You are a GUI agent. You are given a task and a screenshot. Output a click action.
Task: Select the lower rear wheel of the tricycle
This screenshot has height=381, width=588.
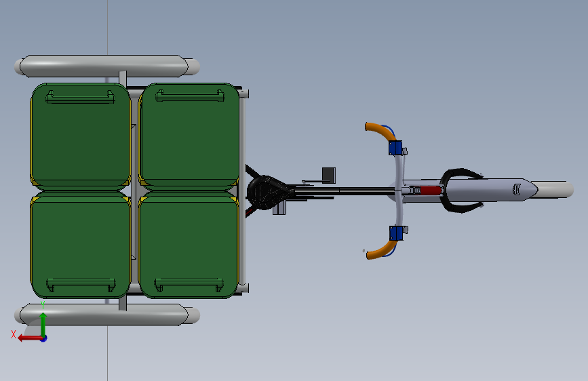click(x=107, y=315)
